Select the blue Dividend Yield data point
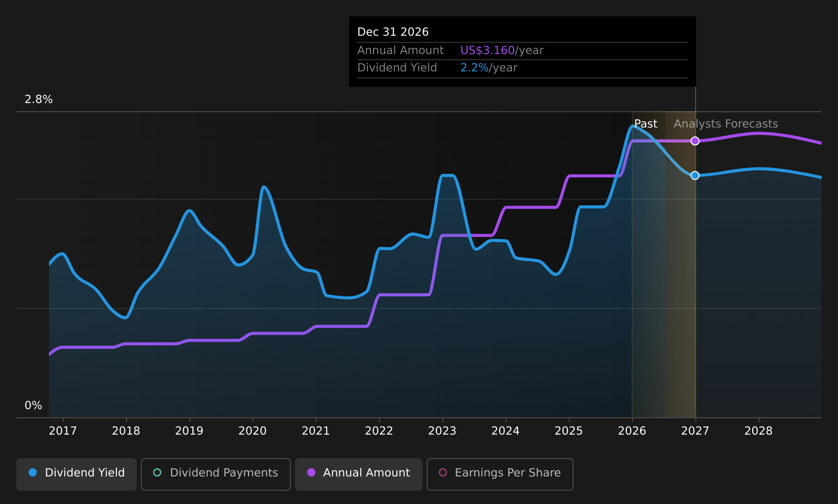838x504 pixels. (x=695, y=175)
